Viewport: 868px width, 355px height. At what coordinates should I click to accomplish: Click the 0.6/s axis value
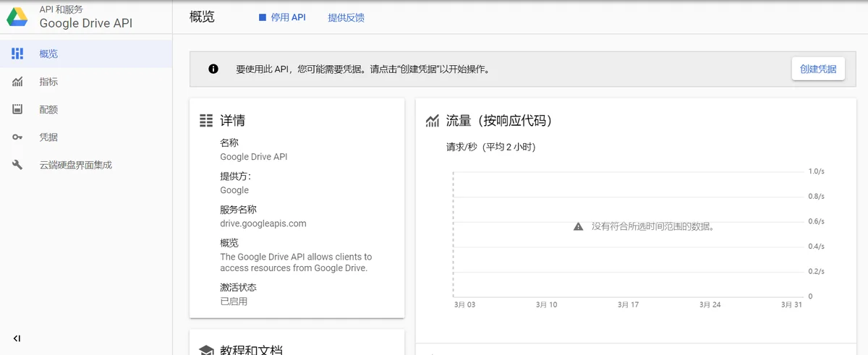(x=816, y=221)
